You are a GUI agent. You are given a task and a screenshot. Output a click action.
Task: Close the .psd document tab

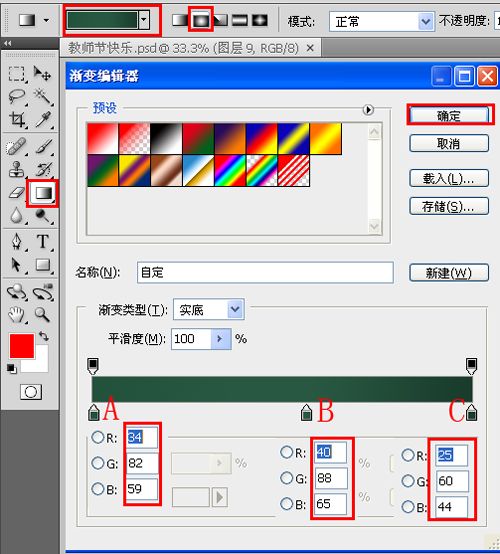[310, 48]
